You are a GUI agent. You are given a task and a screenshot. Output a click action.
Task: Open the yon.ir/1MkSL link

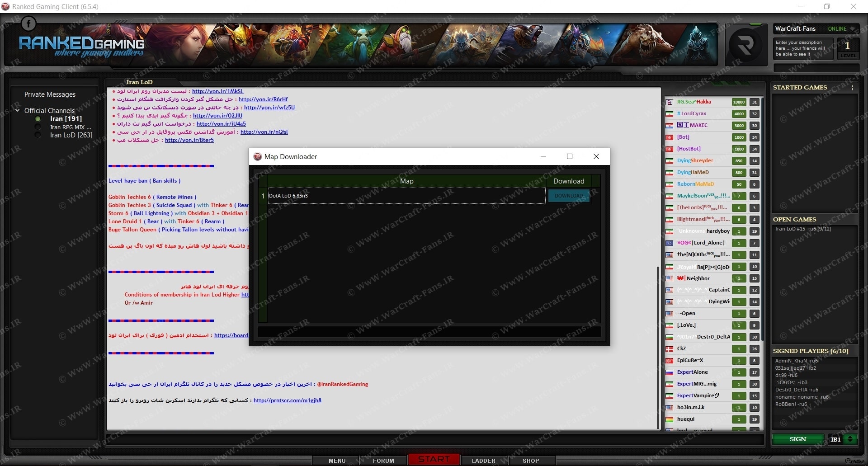(x=217, y=91)
